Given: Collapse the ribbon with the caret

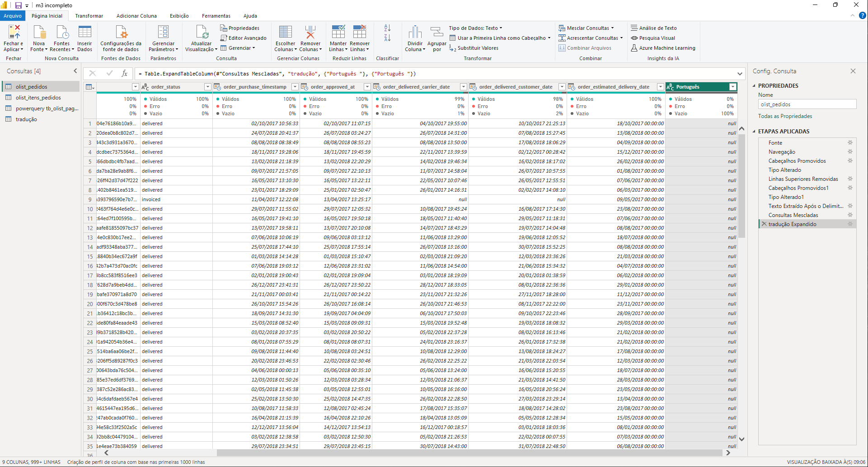Looking at the screenshot, I should pos(852,15).
